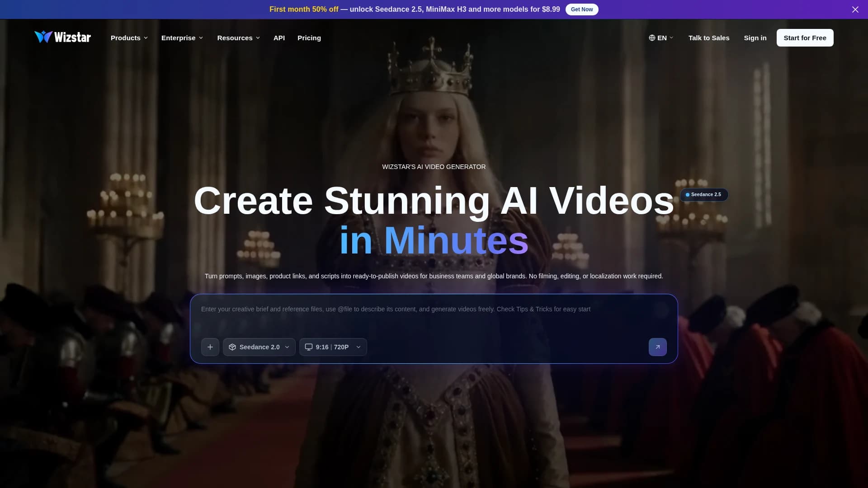
Task: Go to the API page
Action: (x=279, y=38)
